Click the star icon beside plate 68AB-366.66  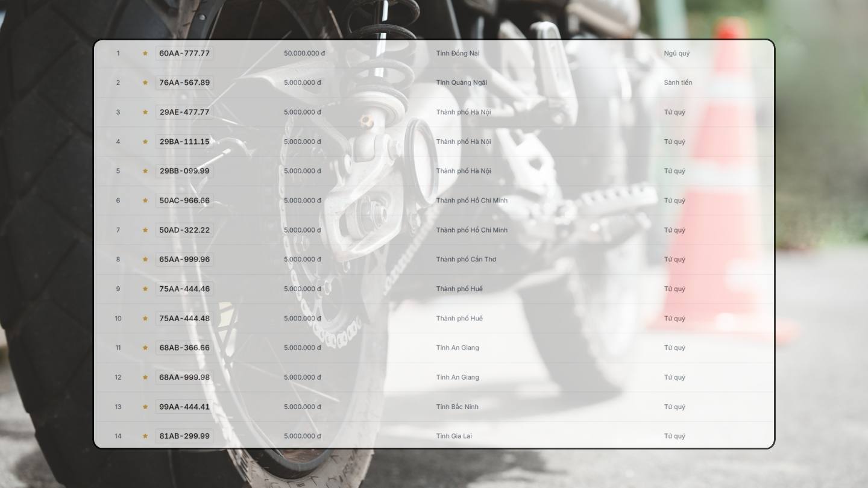(145, 348)
